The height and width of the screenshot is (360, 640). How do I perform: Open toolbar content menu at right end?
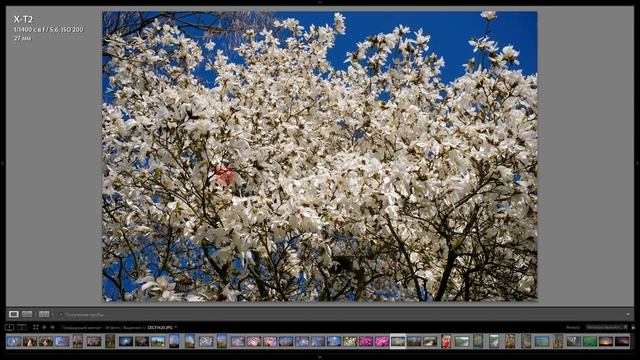[x=628, y=314]
